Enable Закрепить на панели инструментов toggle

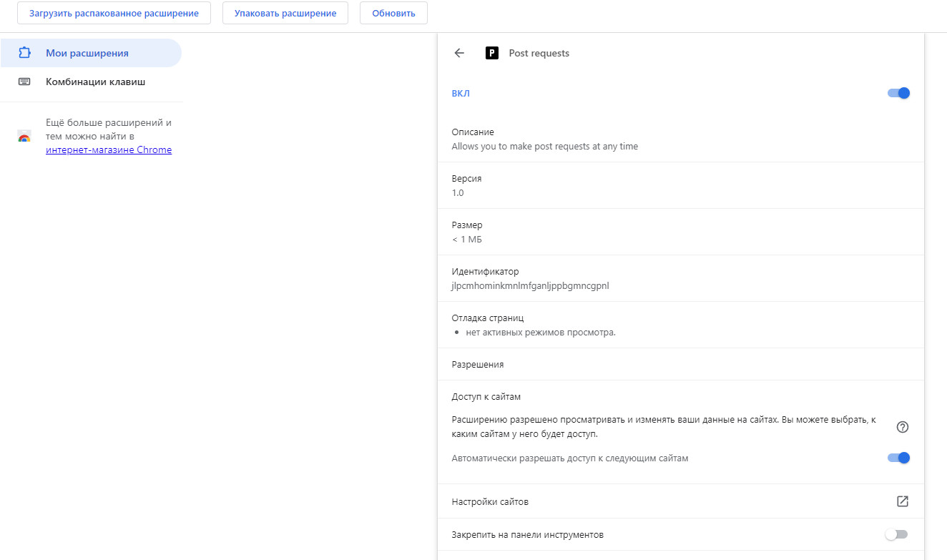(x=896, y=534)
